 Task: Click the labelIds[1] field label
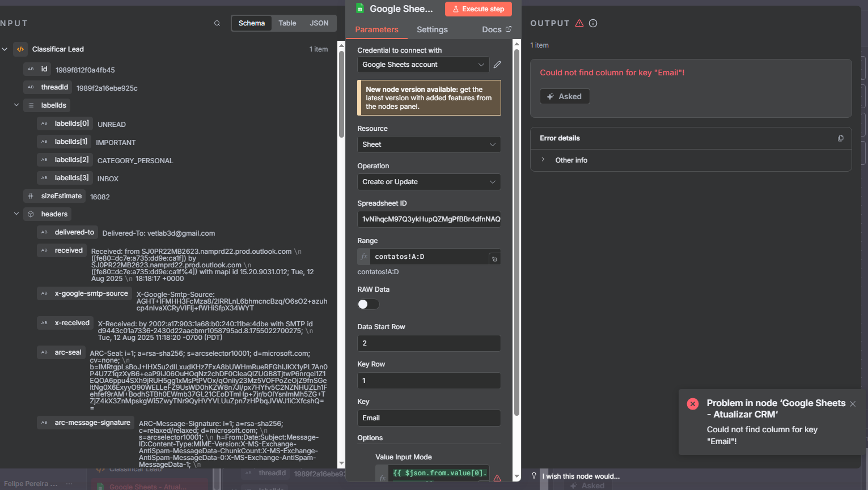point(71,142)
